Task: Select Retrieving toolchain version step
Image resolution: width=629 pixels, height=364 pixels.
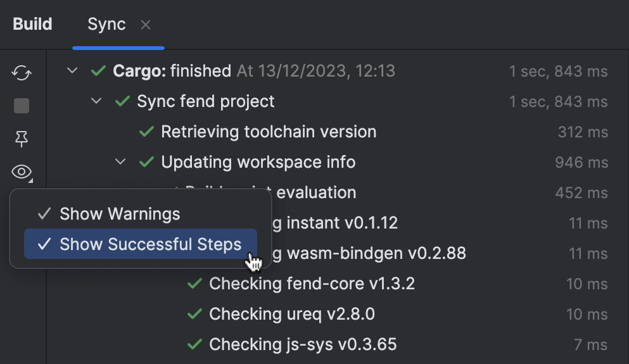Action: point(269,132)
